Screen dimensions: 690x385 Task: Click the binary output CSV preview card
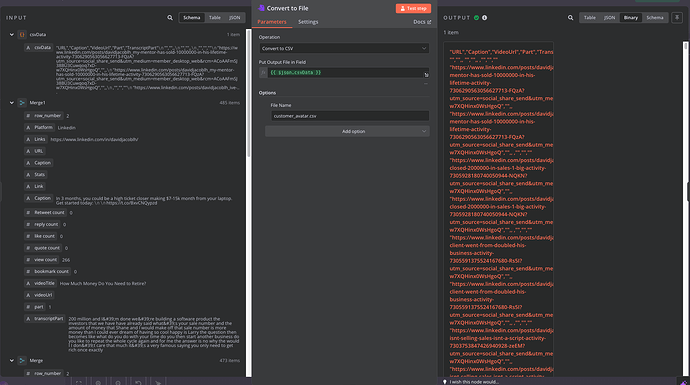tap(499, 209)
